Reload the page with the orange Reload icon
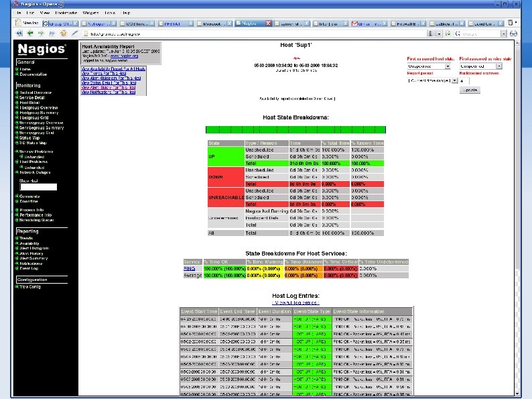The height and width of the screenshot is (399, 532). [63, 34]
